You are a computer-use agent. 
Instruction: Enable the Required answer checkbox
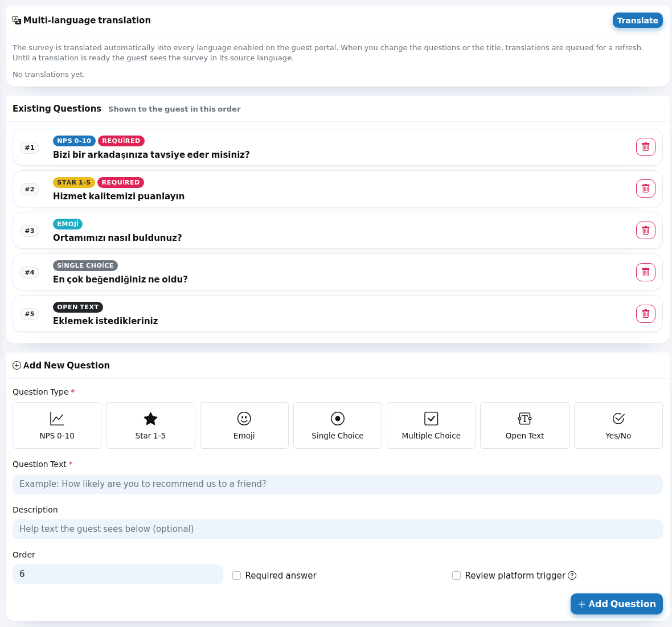coord(236,576)
